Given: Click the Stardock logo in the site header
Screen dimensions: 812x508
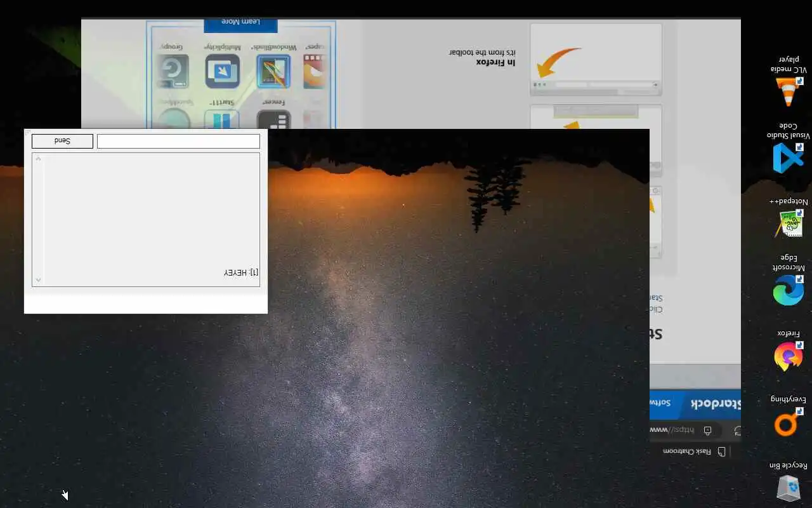Looking at the screenshot, I should 716,403.
